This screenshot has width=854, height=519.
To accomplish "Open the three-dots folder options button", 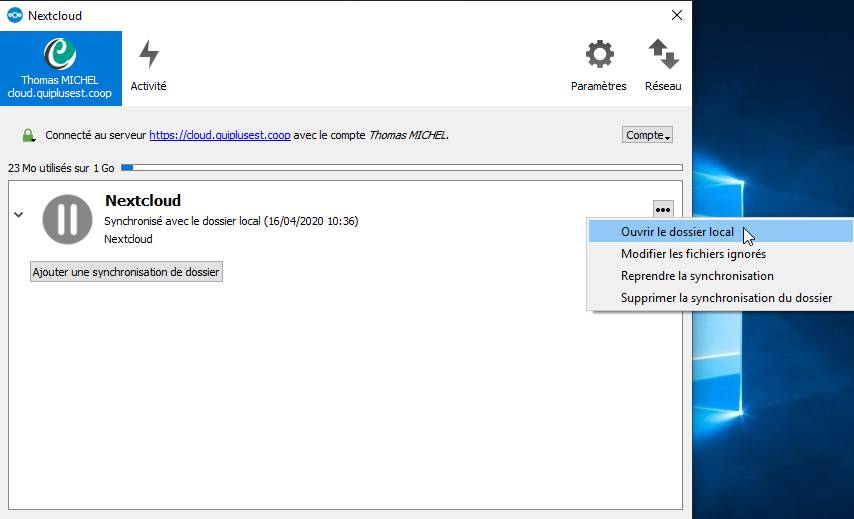I will [663, 210].
